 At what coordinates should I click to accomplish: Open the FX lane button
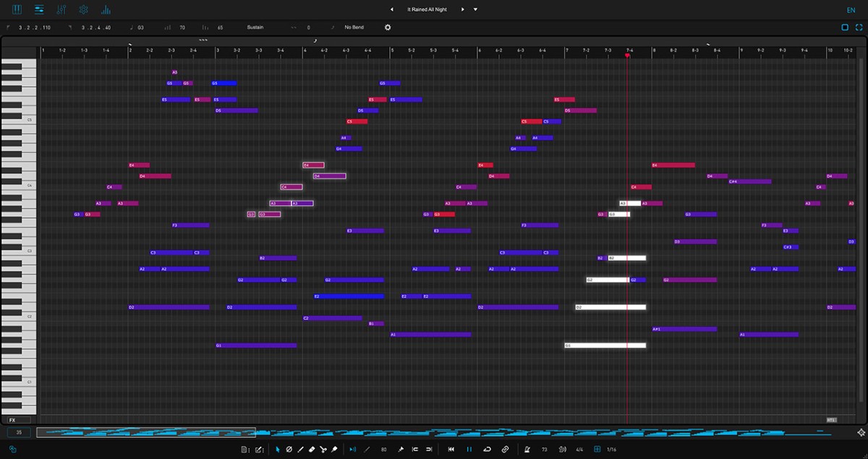[x=13, y=420]
